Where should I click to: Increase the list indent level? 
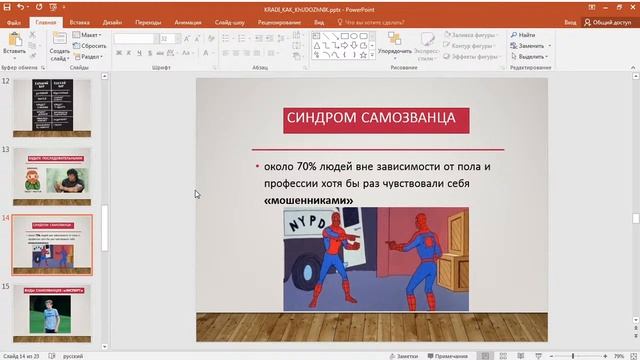tap(269, 39)
